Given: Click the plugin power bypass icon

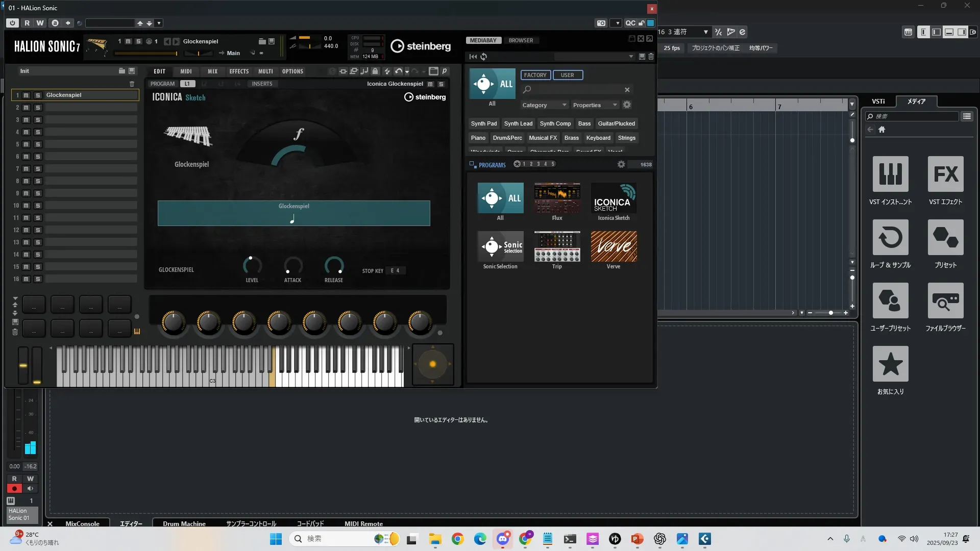Looking at the screenshot, I should pyautogui.click(x=13, y=23).
